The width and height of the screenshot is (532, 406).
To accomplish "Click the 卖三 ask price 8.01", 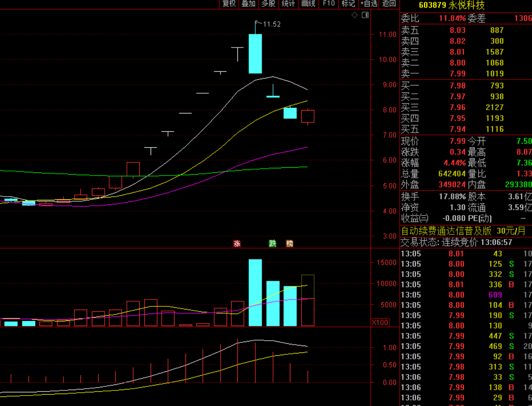I will (x=458, y=52).
